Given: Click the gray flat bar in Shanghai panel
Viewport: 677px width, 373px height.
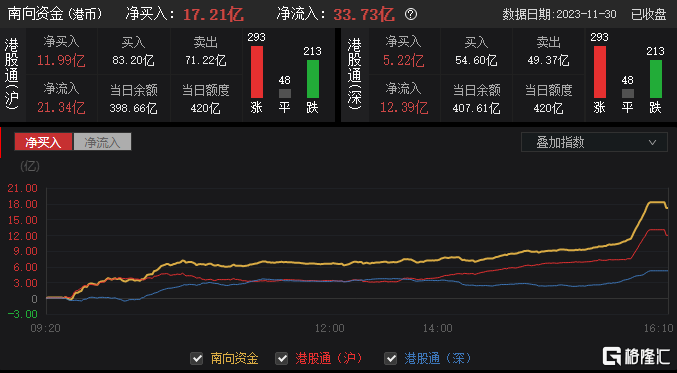Looking at the screenshot, I should point(285,94).
